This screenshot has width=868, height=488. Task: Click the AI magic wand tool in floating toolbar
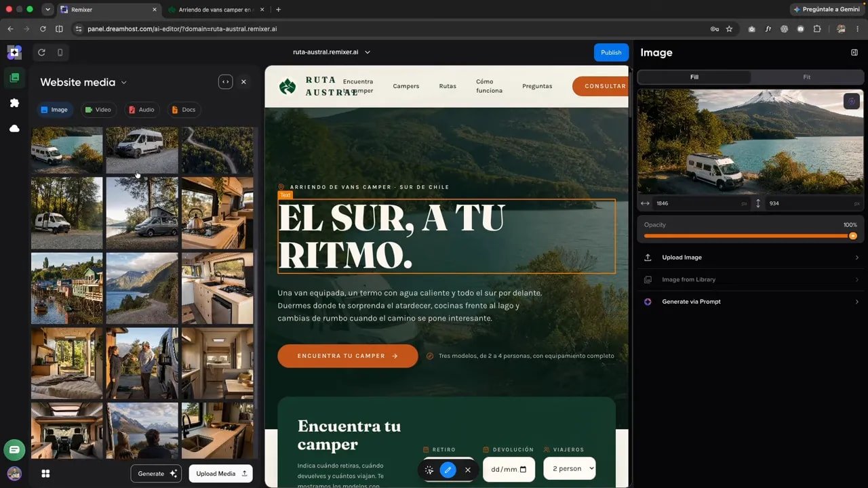click(x=429, y=470)
